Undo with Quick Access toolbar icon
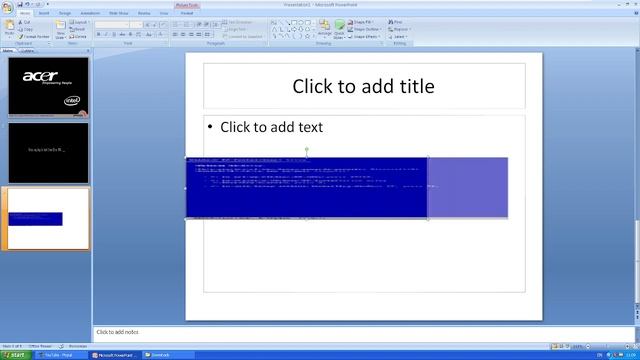Screen dimensions: 640x360 pos(27,4)
